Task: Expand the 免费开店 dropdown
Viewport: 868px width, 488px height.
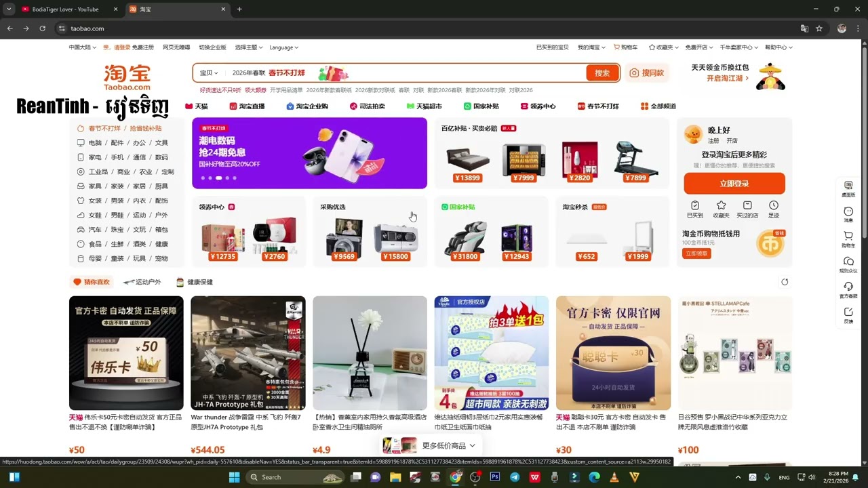Action: [x=698, y=47]
